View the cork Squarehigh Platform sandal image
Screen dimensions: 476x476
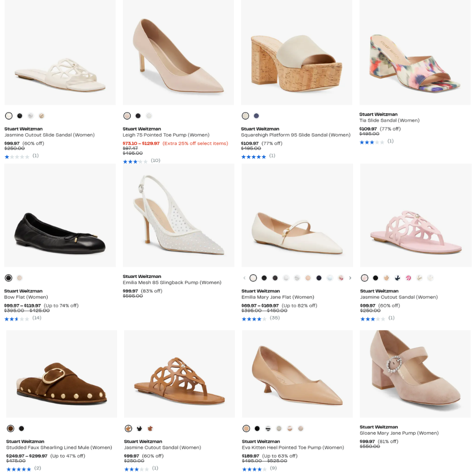click(x=297, y=52)
